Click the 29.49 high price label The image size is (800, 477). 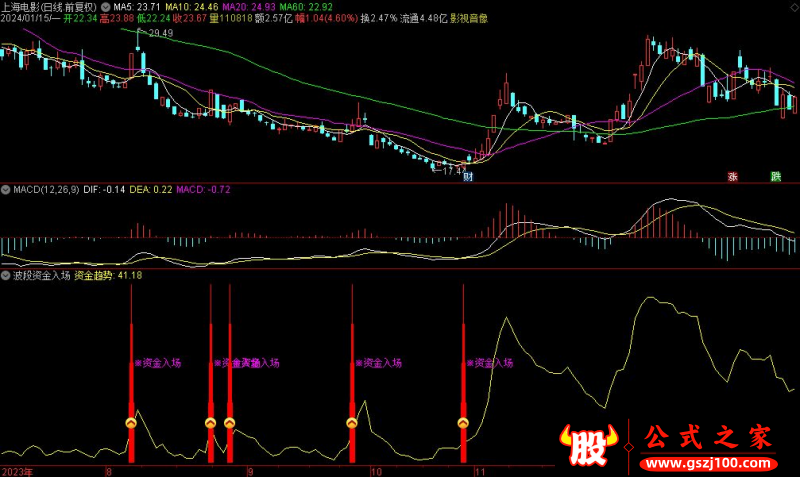160,33
